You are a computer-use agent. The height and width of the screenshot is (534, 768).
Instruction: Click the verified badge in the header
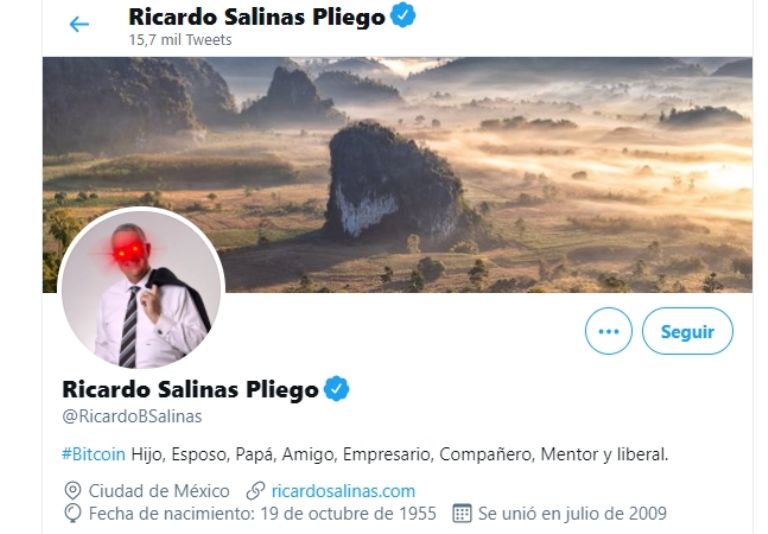click(403, 15)
